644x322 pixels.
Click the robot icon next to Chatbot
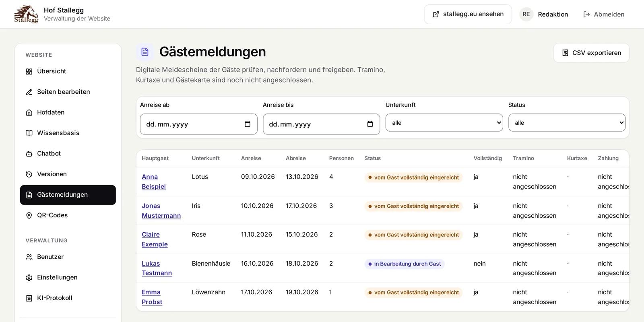pyautogui.click(x=29, y=154)
